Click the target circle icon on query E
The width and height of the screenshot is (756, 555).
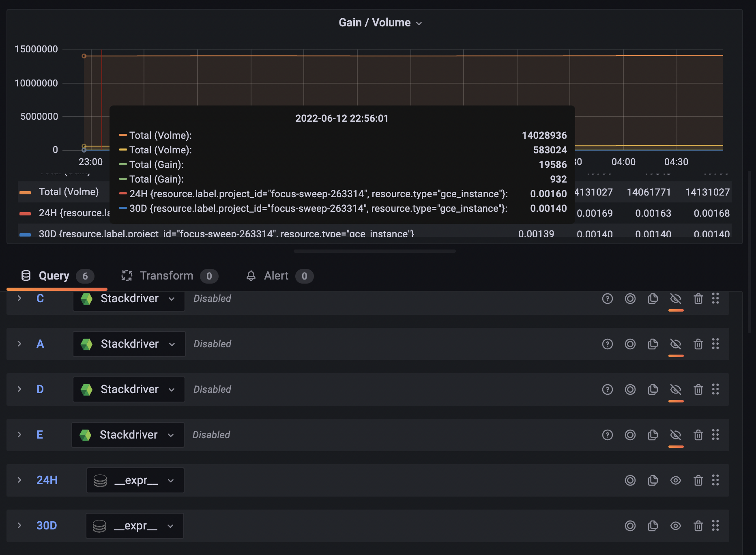630,435
